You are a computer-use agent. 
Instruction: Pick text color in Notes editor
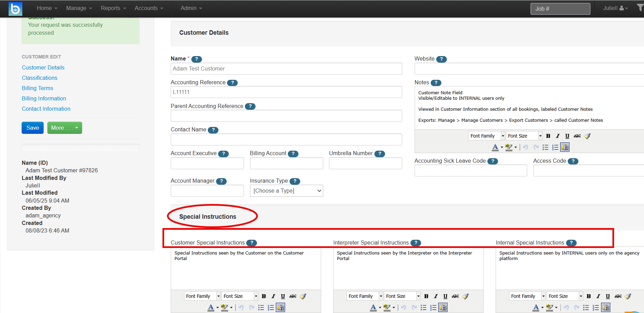point(495,147)
